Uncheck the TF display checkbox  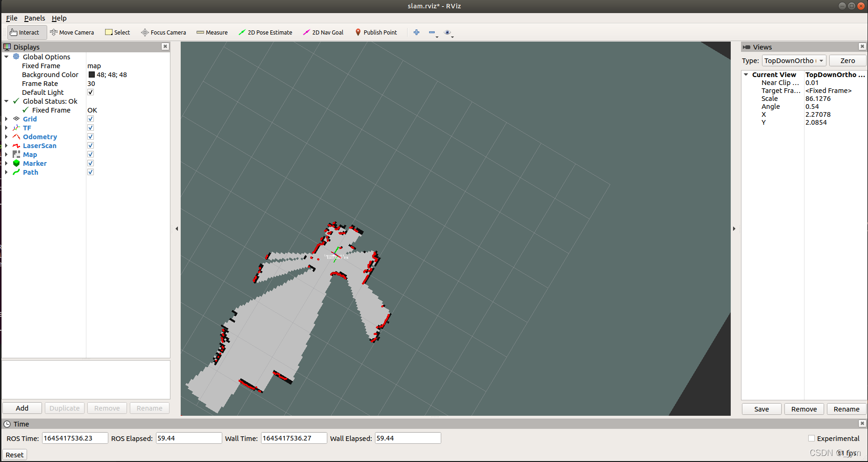[91, 128]
